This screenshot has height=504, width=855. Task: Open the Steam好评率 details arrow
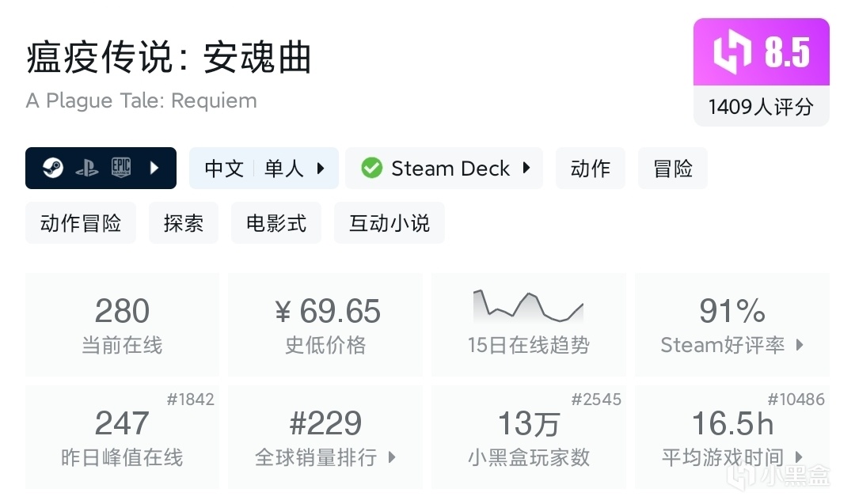[800, 345]
